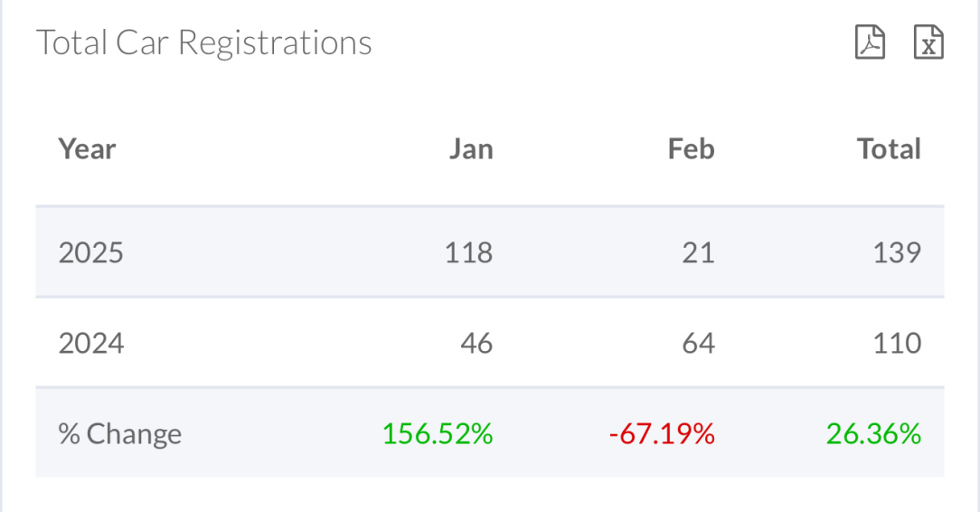Click the % Change row label
Screen dimensions: 980x512
120,434
